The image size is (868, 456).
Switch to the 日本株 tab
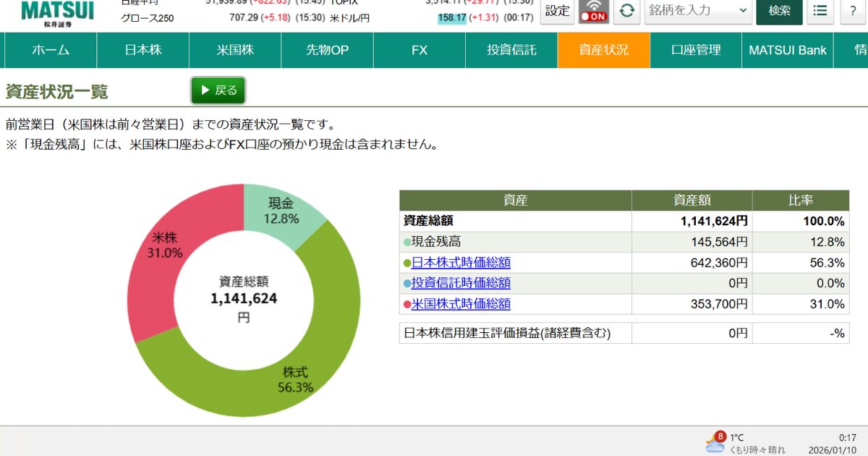(143, 50)
